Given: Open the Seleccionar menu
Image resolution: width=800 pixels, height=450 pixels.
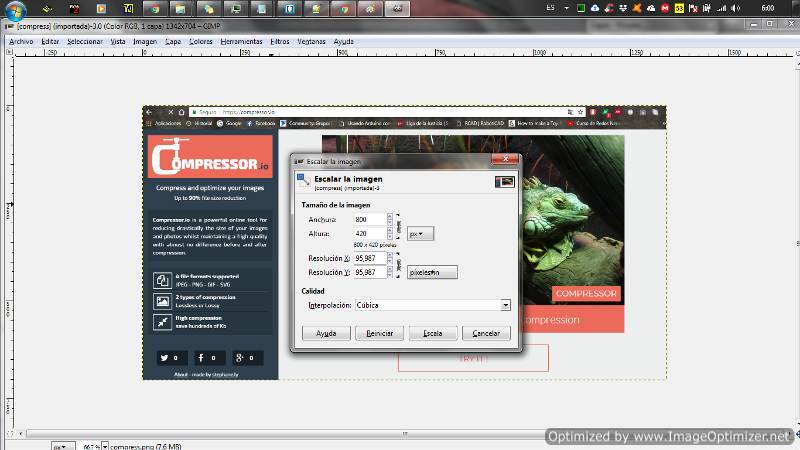Looking at the screenshot, I should point(85,41).
